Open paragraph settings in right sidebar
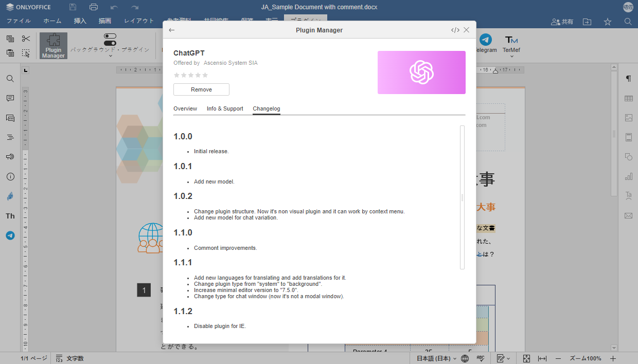 click(628, 79)
